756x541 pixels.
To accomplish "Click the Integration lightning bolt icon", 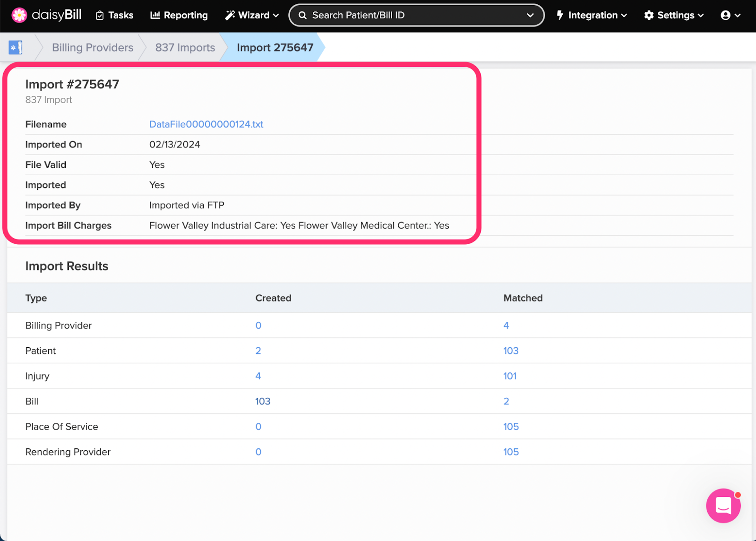I will click(560, 15).
